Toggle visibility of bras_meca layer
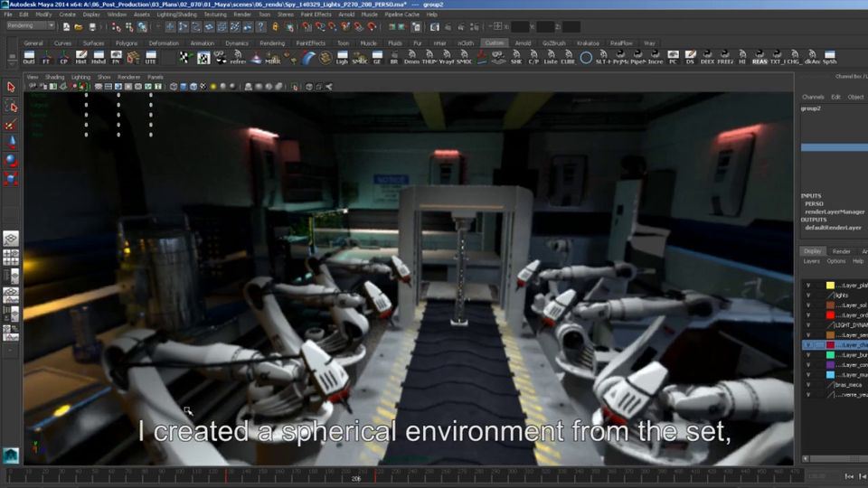Screen dimensions: 868x488 click(x=808, y=384)
